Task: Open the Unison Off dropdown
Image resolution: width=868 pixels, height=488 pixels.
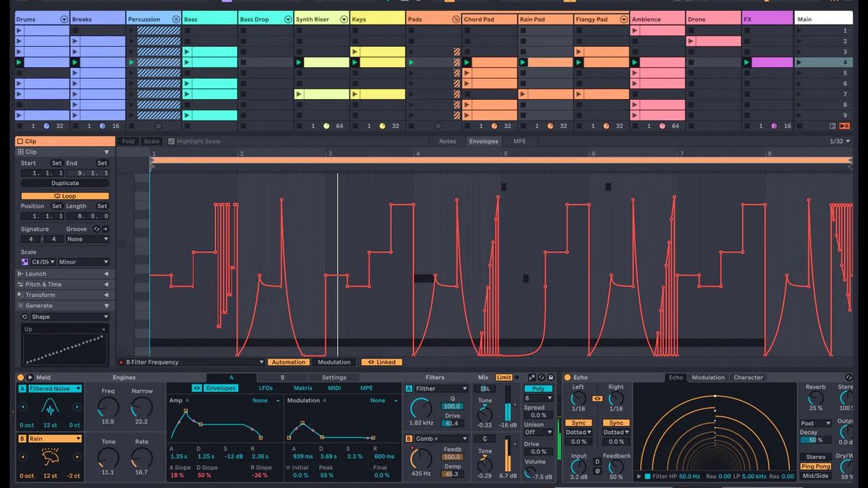Action: [x=538, y=432]
